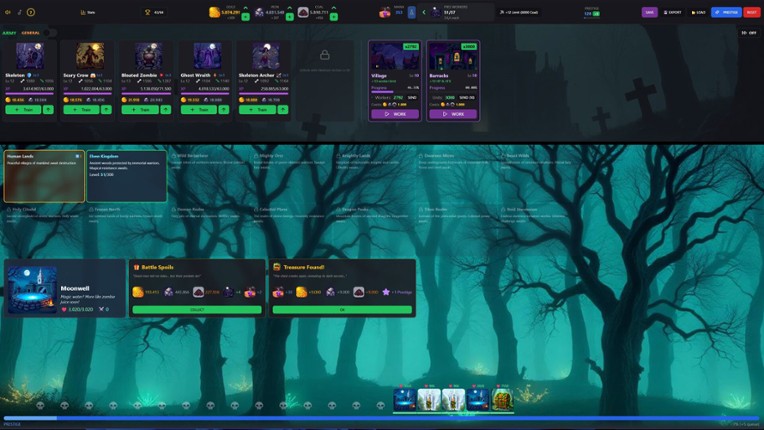The width and height of the screenshot is (764, 430).
Task: Click the up arrow beside Skeleton's Train button
Action: (x=49, y=110)
